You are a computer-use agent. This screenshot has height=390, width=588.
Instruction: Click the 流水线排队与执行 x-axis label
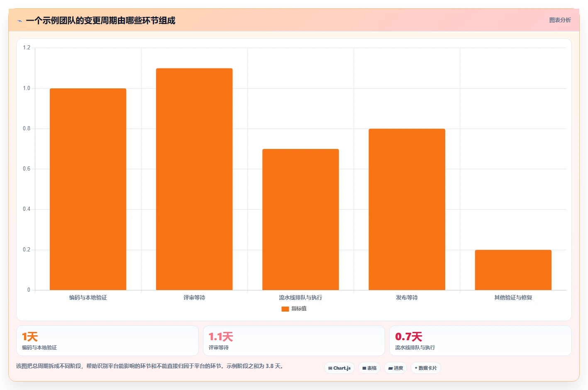300,297
